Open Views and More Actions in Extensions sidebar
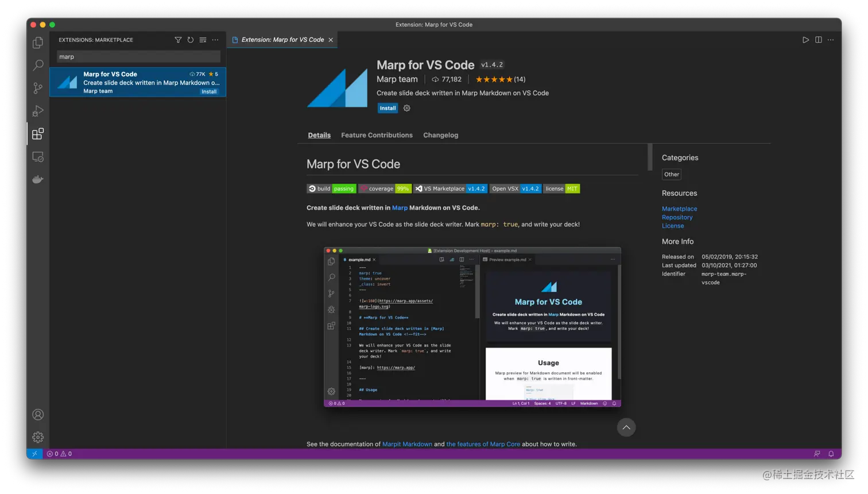Image resolution: width=868 pixels, height=494 pixels. tap(215, 40)
